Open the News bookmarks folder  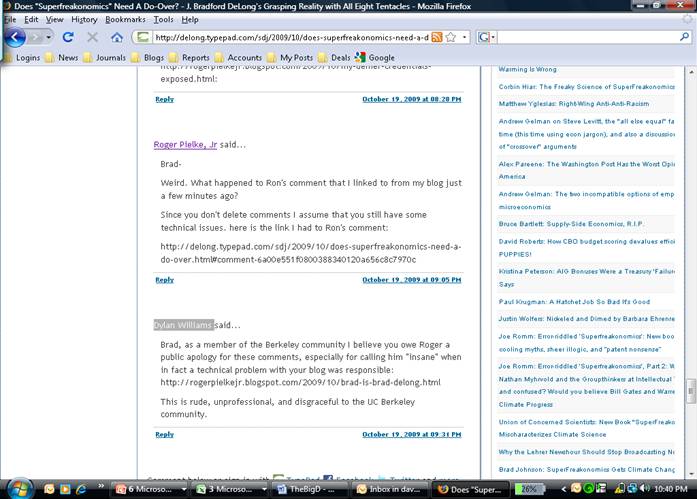pos(62,57)
